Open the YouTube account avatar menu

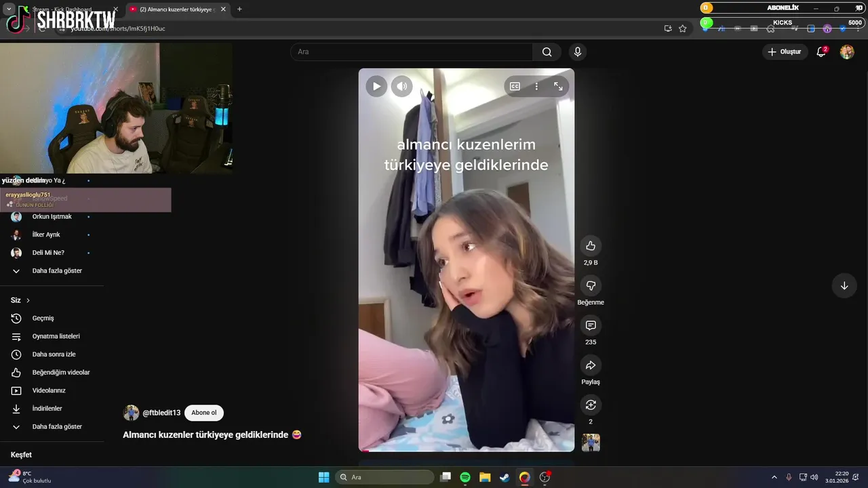[x=847, y=52]
